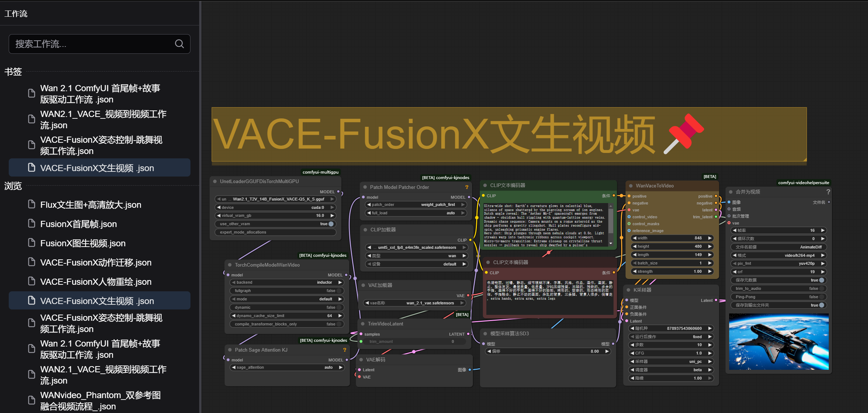
Task: Click scrollbar down arrow in positive prompt box
Action: pos(611,243)
